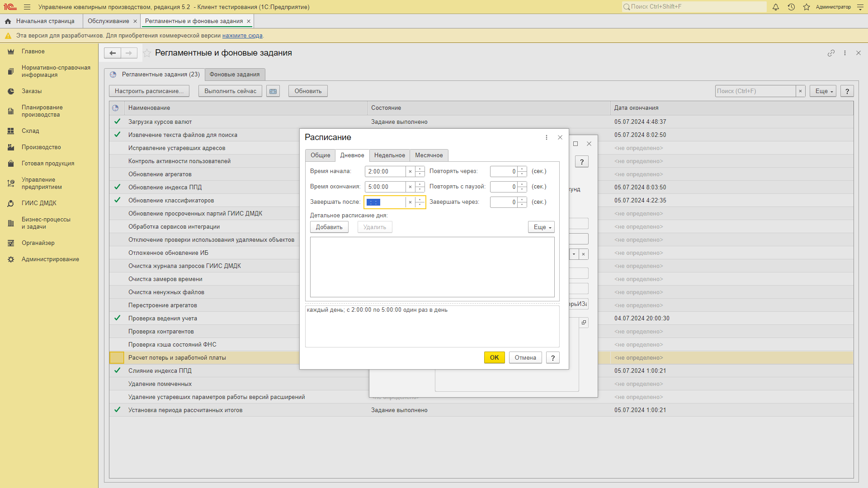The image size is (868, 488).
Task: Sort by Дата окончания column header
Action: coord(731,108)
